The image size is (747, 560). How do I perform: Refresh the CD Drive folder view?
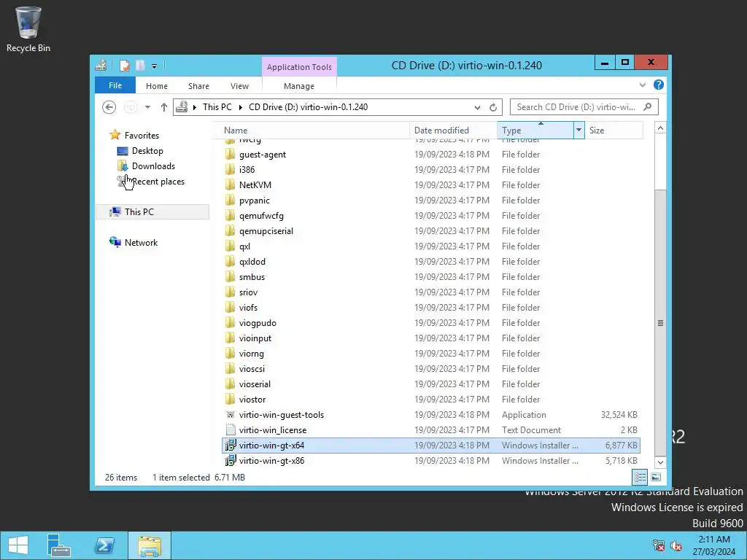493,108
